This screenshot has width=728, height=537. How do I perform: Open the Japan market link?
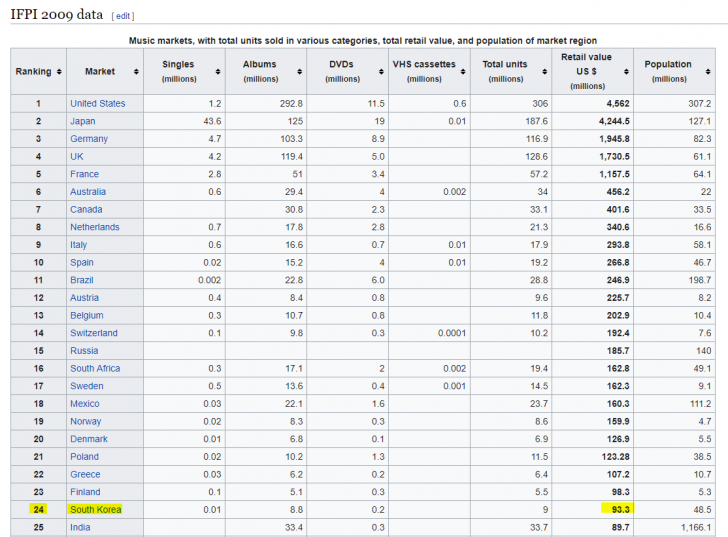tap(83, 121)
